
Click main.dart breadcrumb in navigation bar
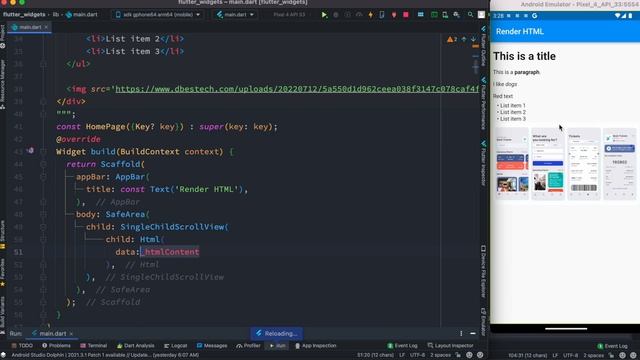tap(82, 15)
